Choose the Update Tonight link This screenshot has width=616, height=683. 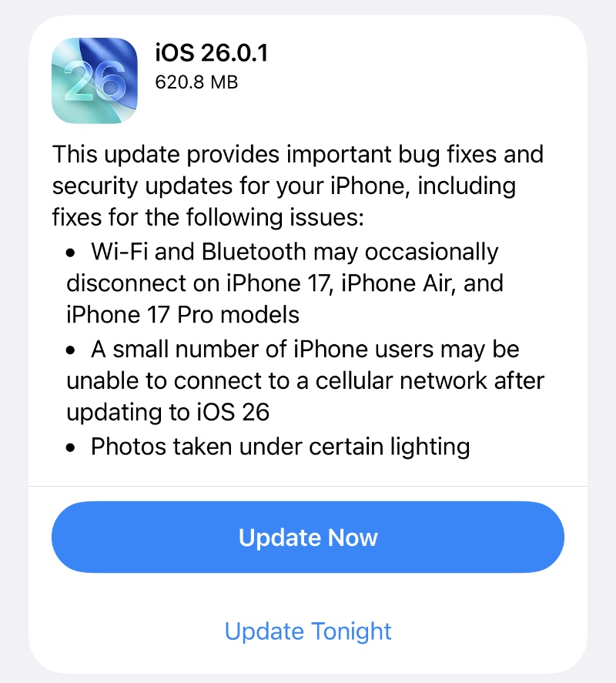click(308, 631)
